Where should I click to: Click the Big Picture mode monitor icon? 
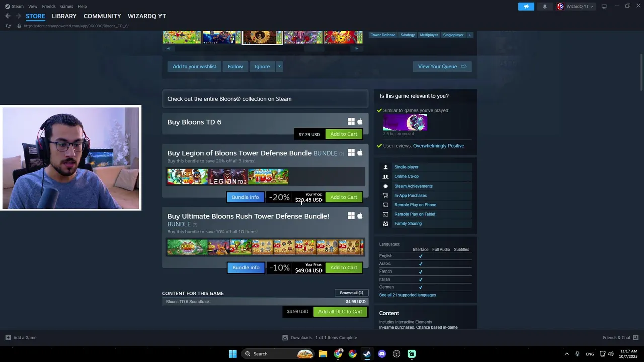(x=604, y=6)
